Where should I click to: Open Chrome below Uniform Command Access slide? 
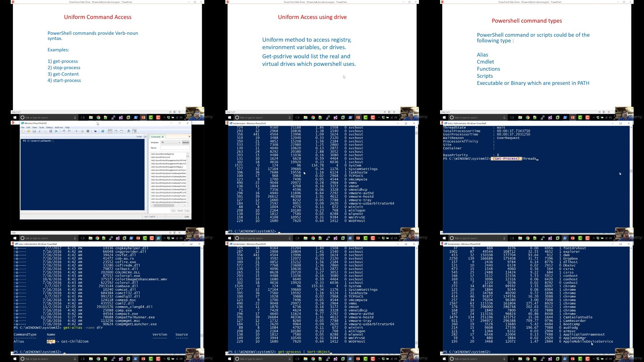(98, 117)
